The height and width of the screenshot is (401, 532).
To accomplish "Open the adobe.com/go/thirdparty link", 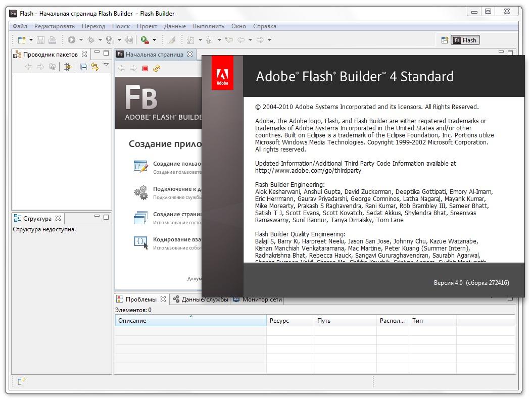I will (308, 171).
